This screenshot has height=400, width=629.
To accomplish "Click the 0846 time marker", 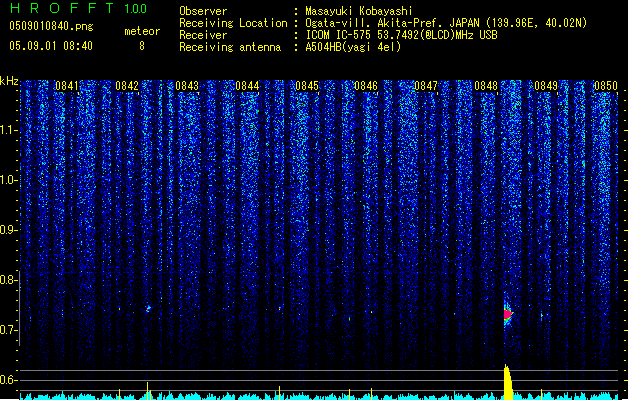I will [x=366, y=86].
